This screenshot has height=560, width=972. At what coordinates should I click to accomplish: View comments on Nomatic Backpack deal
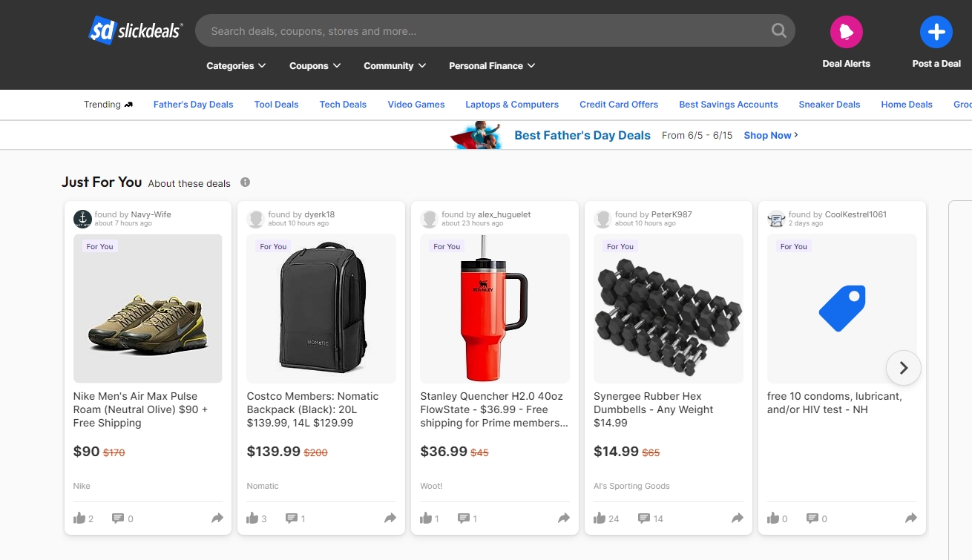tap(291, 518)
